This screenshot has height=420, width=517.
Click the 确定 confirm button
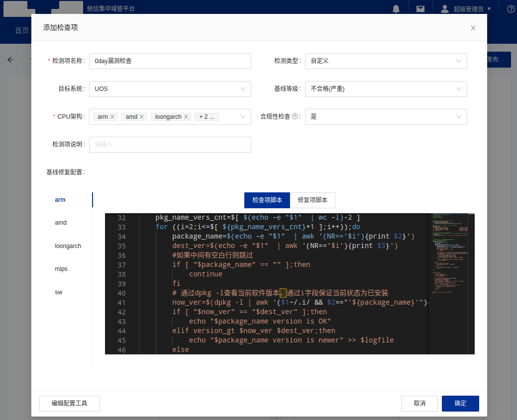click(x=460, y=404)
